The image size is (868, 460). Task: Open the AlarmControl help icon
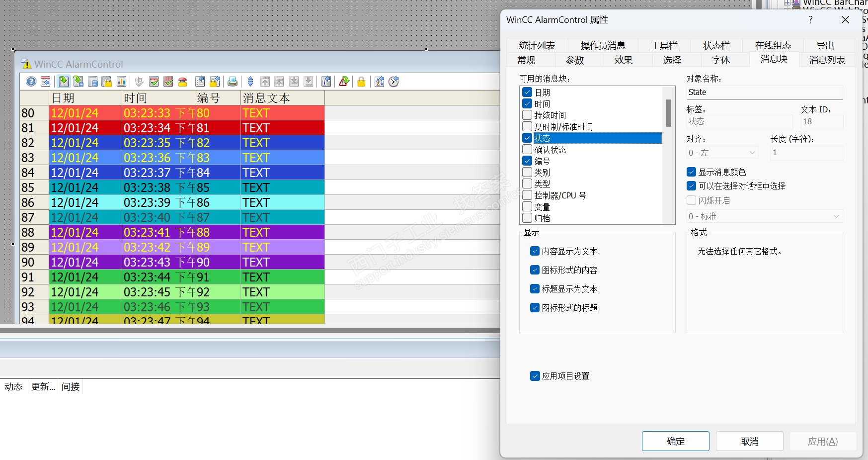31,82
